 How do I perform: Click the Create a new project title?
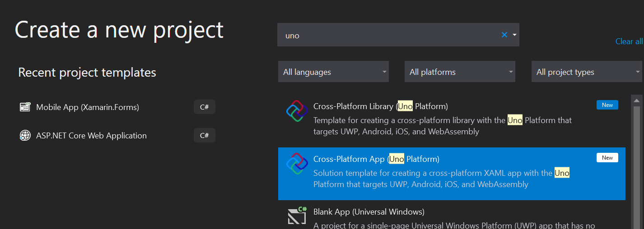coord(119,30)
